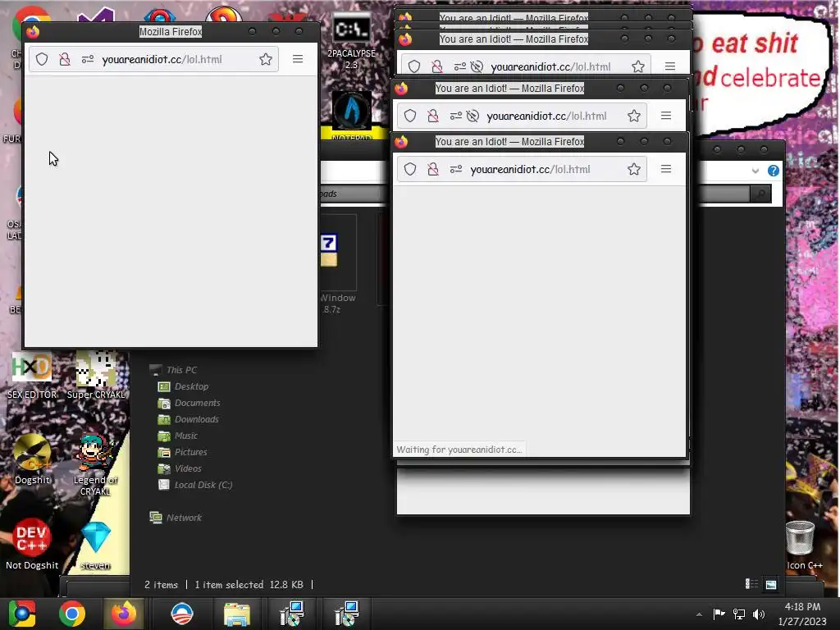Viewport: 840px width, 630px height.
Task: Open the Obama logo taskbar icon
Action: pos(182,614)
